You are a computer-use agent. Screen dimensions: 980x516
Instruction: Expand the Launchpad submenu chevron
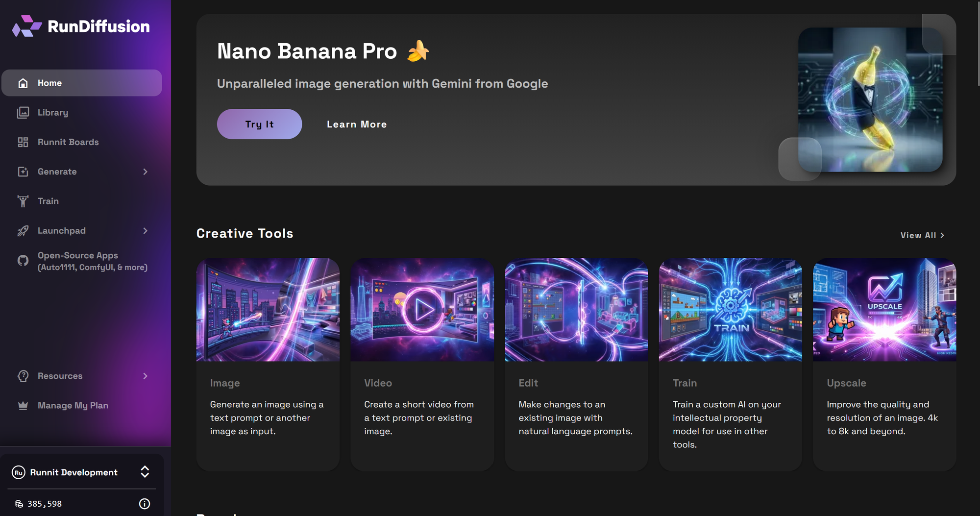[x=145, y=231]
